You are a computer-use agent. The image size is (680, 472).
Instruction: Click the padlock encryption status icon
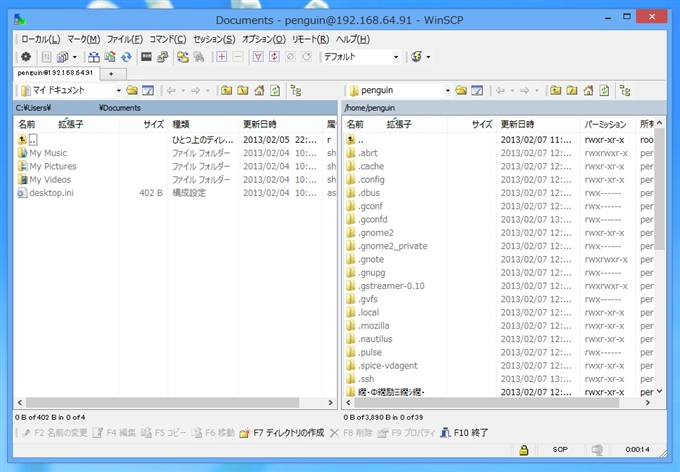coord(523,450)
